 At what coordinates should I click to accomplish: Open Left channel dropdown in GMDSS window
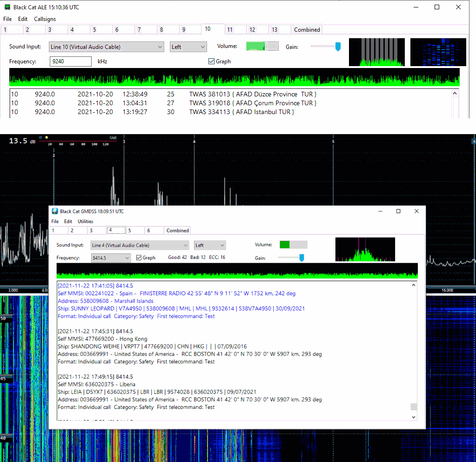coord(210,245)
